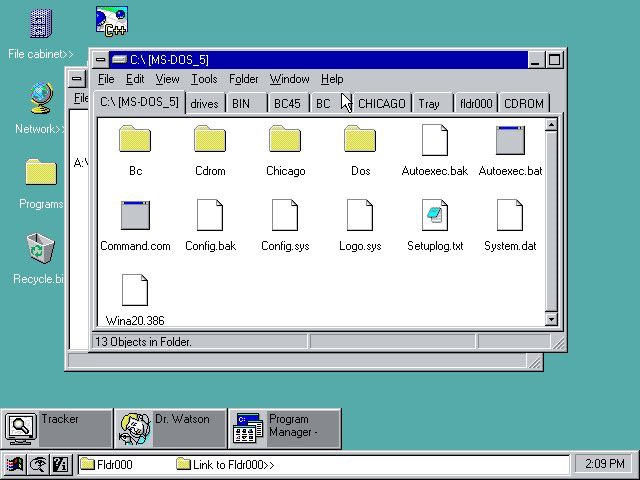Switch to the drives tab
This screenshot has width=640, height=480.
[204, 103]
